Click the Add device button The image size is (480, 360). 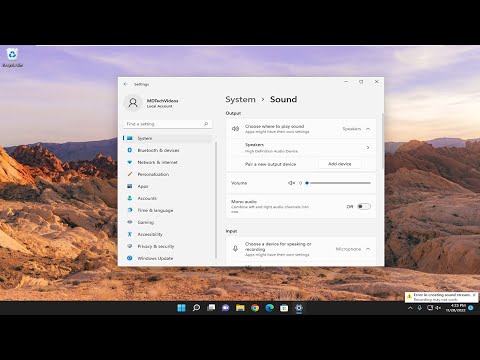click(x=340, y=164)
